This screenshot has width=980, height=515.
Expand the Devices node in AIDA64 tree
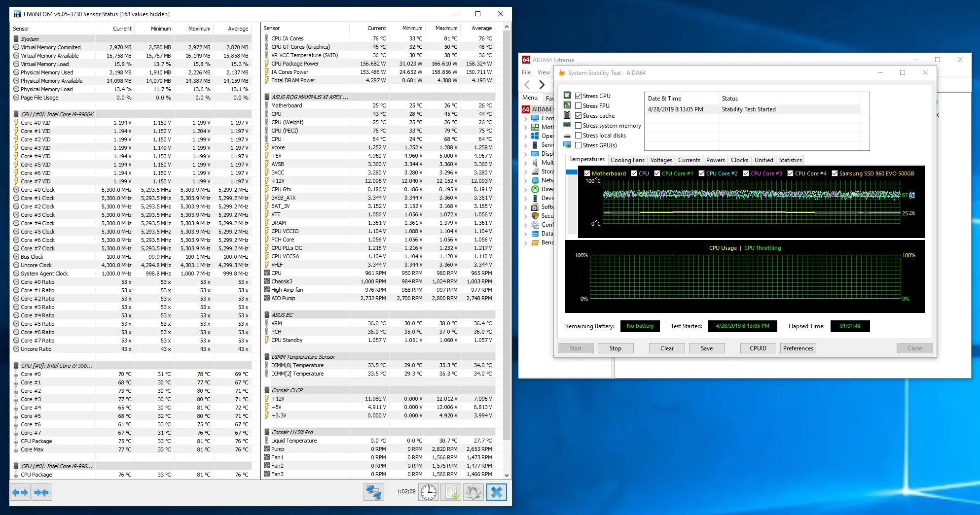click(525, 198)
